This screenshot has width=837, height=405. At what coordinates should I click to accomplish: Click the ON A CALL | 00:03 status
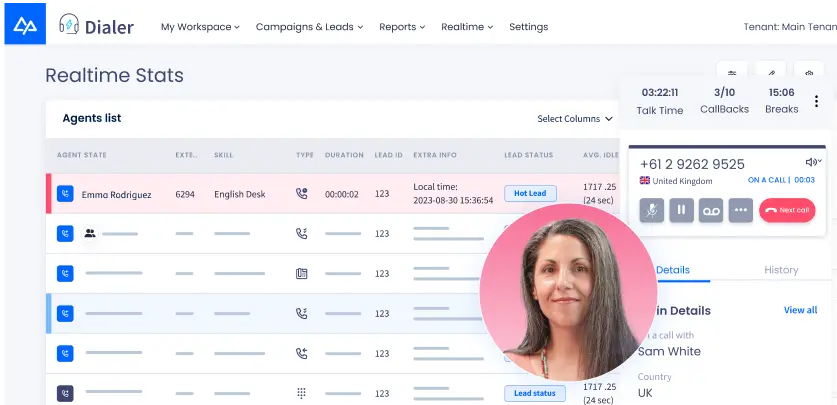pyautogui.click(x=781, y=180)
